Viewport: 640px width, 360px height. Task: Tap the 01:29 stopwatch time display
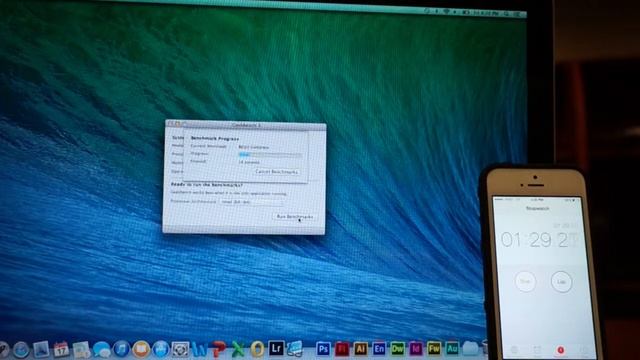(x=539, y=240)
